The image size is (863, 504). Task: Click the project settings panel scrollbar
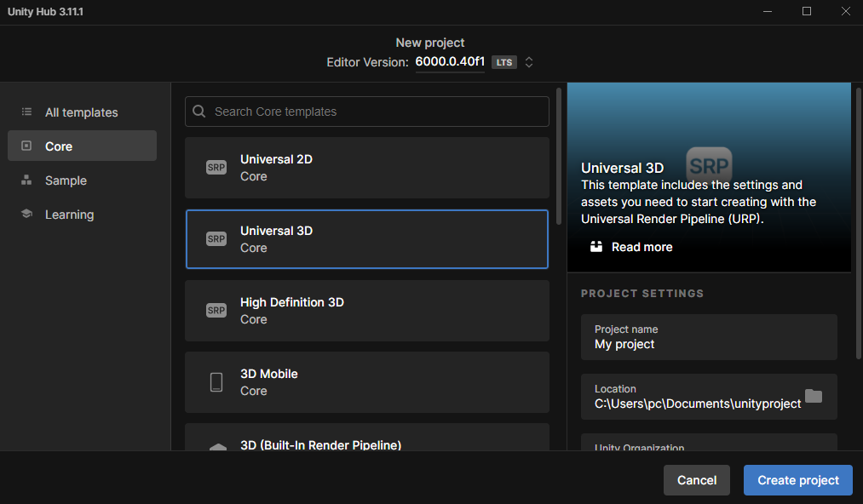[x=859, y=223]
